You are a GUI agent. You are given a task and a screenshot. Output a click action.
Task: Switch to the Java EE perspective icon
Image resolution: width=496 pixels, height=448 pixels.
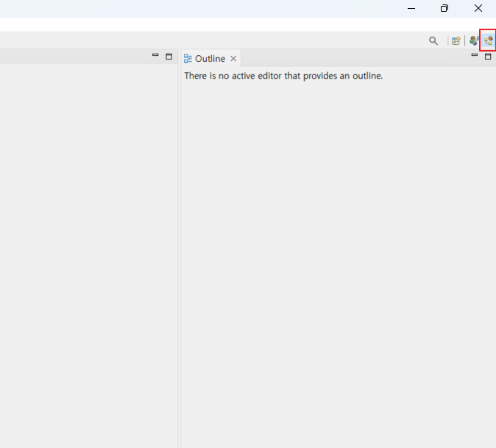[473, 40]
